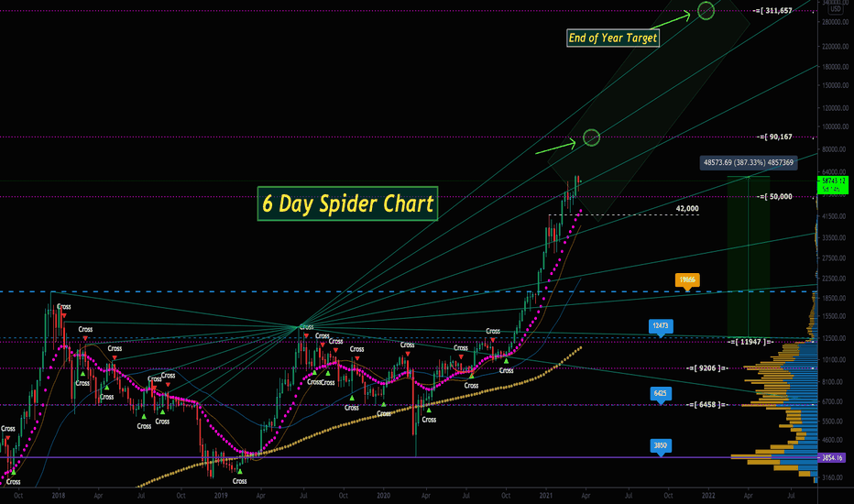Click 180000.00 on the price scale
854x504 pixels.
click(x=835, y=67)
